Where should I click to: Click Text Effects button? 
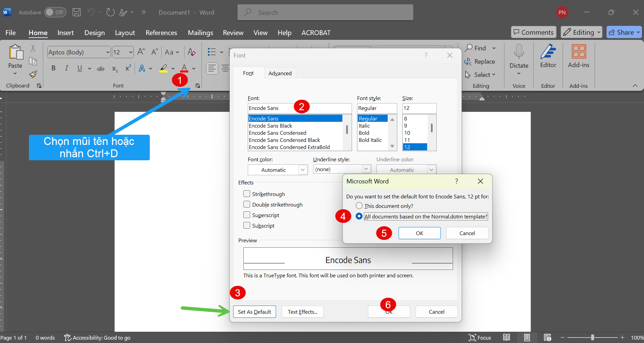[303, 312]
